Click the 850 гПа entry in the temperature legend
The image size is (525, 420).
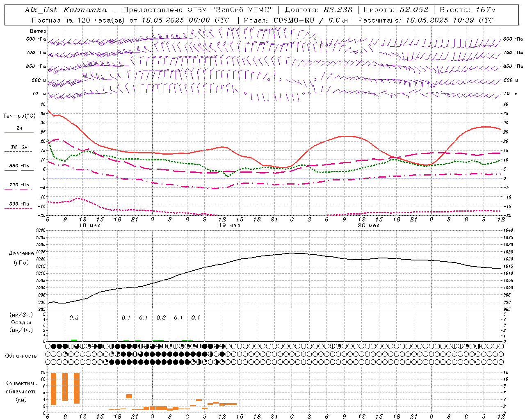coord(19,166)
